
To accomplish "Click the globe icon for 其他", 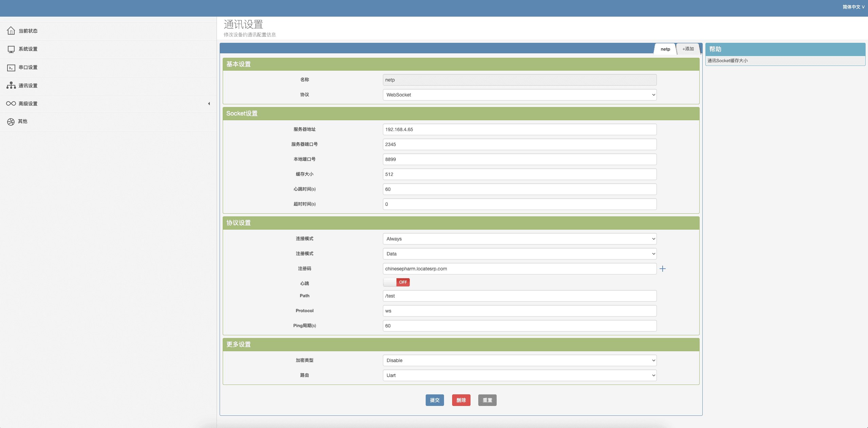I will click(11, 122).
